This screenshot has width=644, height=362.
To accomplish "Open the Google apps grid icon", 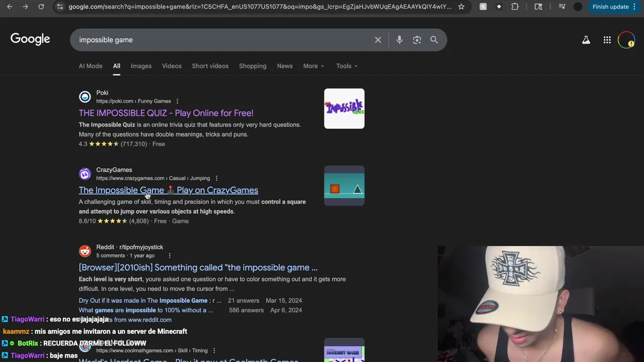I will pos(607,40).
